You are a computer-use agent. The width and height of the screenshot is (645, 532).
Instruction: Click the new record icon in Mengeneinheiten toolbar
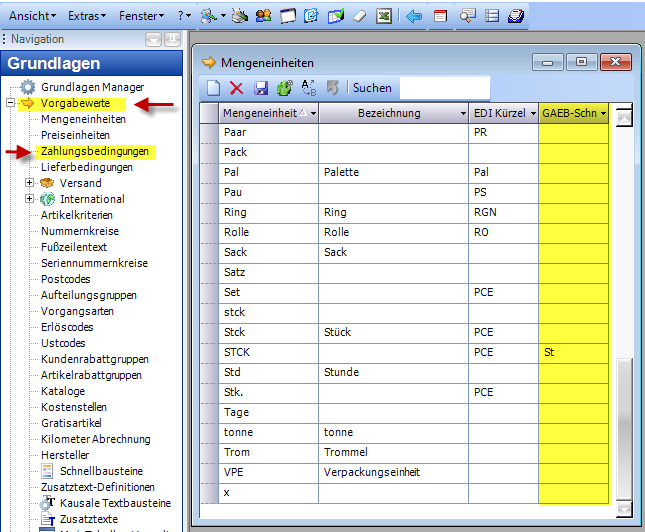click(x=213, y=88)
